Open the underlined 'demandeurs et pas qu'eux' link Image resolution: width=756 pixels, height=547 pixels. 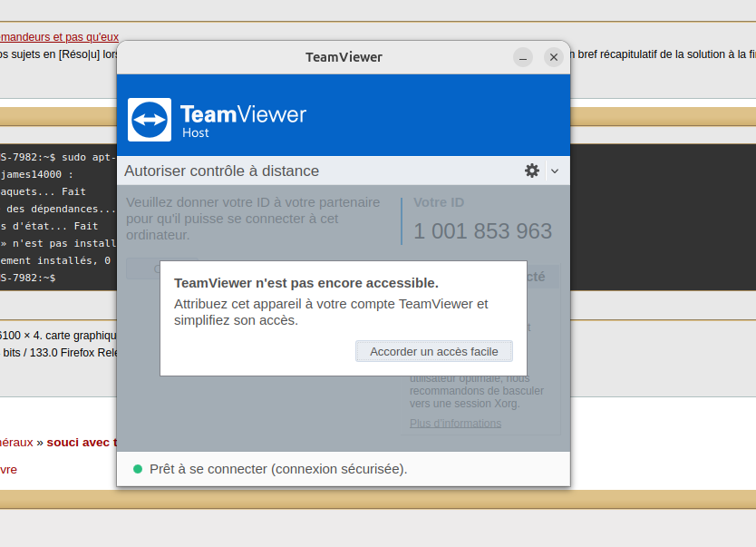tap(59, 37)
